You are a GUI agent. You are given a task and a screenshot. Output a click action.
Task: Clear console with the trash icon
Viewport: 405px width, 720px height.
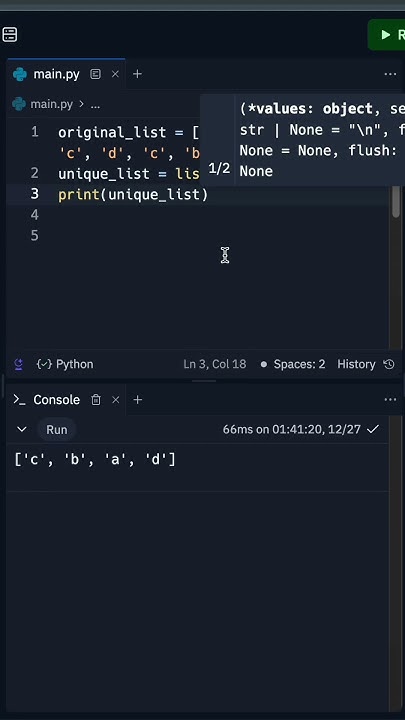point(96,400)
